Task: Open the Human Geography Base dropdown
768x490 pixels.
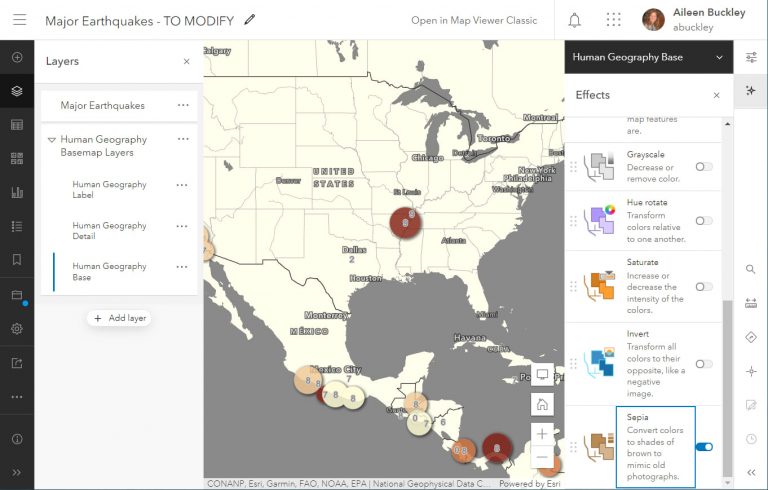Action: click(648, 57)
